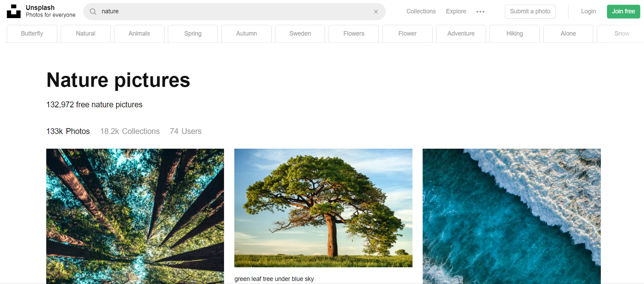
Task: Switch to the 18.2k Collections tab
Action: [130, 131]
